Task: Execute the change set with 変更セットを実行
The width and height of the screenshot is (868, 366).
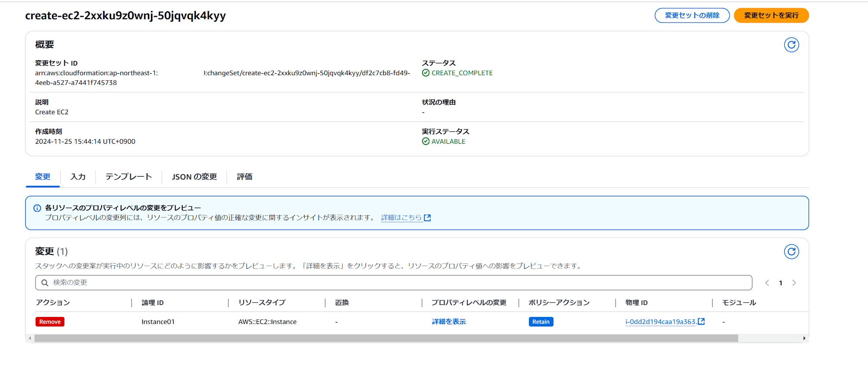Action: pyautogui.click(x=771, y=15)
